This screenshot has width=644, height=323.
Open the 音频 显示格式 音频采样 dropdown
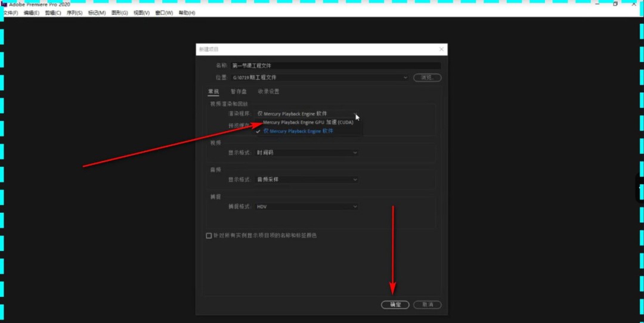306,180
